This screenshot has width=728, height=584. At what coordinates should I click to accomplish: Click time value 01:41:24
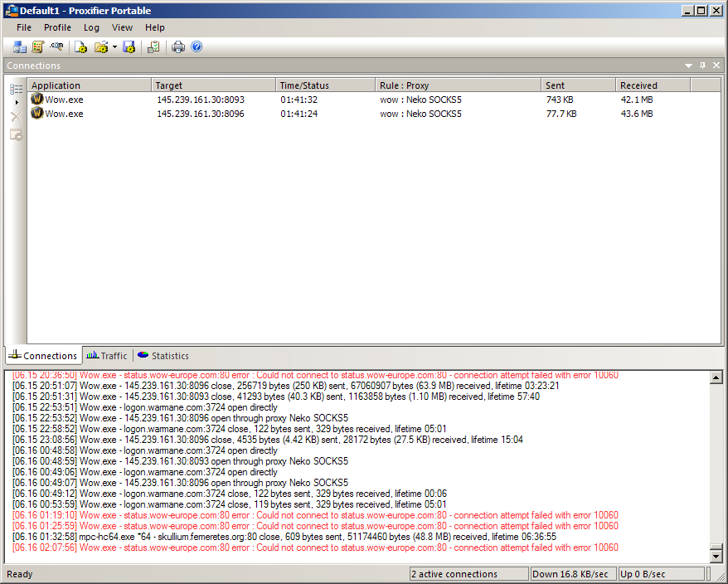[299, 114]
